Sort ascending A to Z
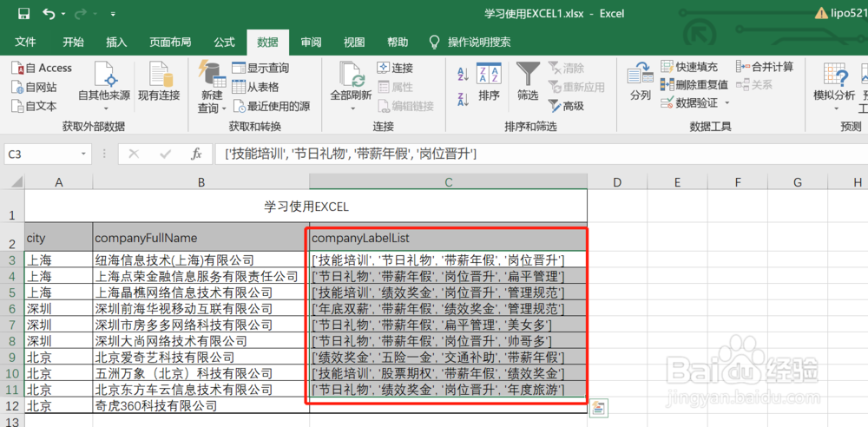Image resolution: width=868 pixels, height=427 pixels. pos(463,74)
